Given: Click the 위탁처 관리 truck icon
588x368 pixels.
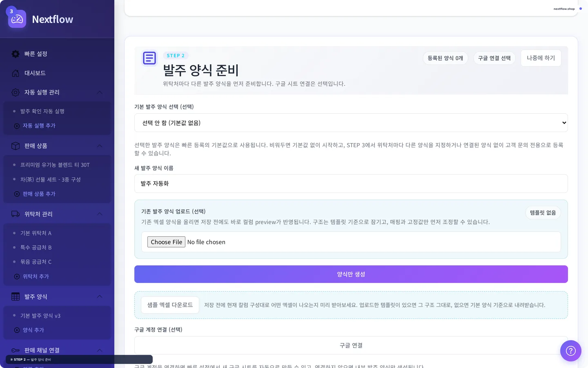Looking at the screenshot, I should point(15,214).
